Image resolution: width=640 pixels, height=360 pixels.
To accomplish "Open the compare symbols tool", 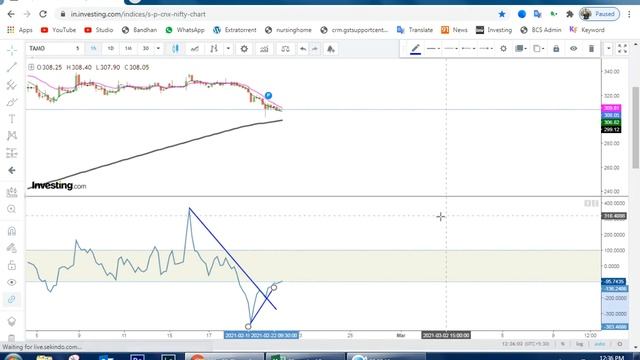I will 195,49.
